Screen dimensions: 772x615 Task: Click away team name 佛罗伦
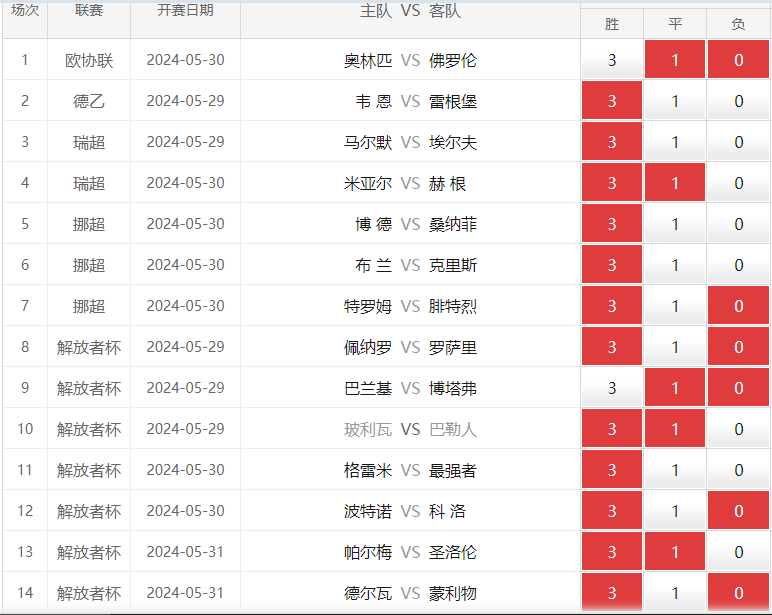tap(452, 61)
